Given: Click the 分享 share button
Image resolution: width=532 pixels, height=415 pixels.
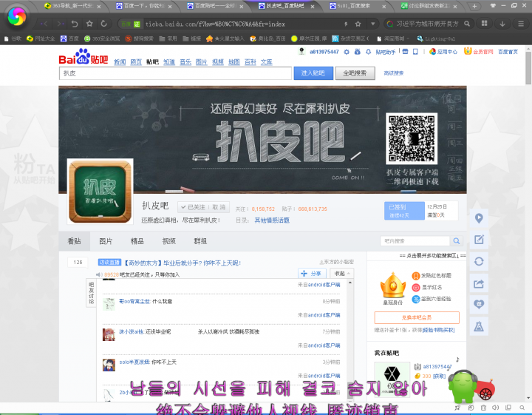Looking at the screenshot, I should point(312,274).
